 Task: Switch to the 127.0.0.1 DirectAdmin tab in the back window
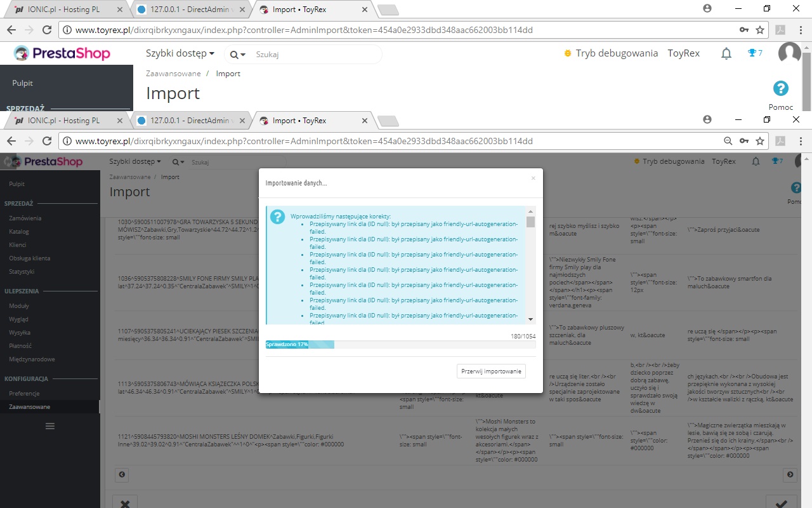click(190, 10)
